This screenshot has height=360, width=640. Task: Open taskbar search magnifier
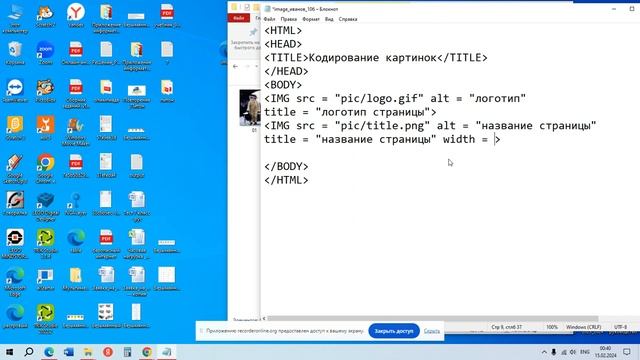[x=29, y=351]
